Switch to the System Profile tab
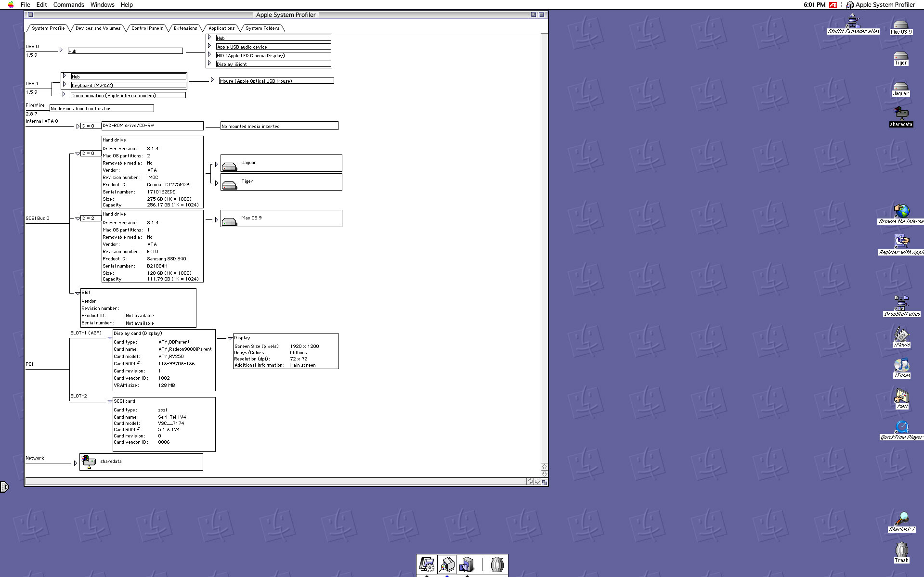Image resolution: width=924 pixels, height=577 pixels. point(48,28)
